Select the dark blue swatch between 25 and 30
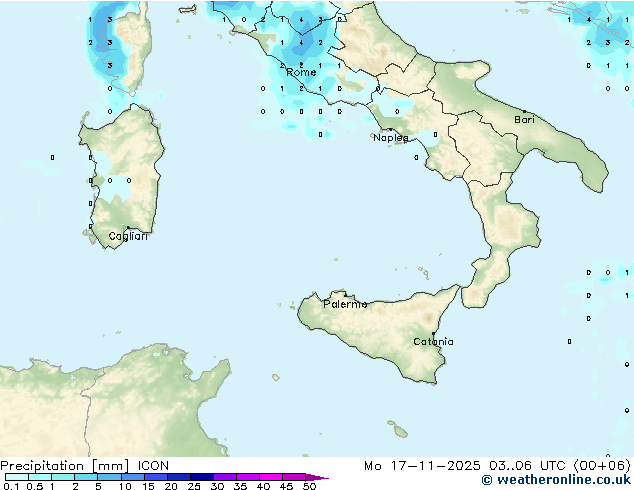Viewport: 634px width, 490px height. click(201, 477)
